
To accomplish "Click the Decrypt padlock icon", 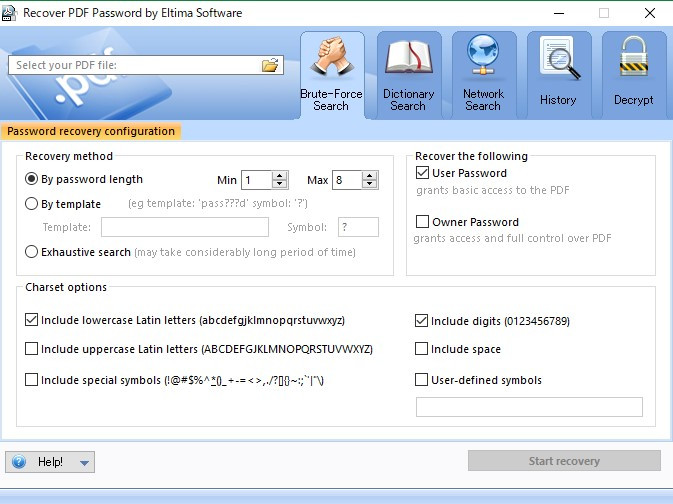I will coord(633,72).
